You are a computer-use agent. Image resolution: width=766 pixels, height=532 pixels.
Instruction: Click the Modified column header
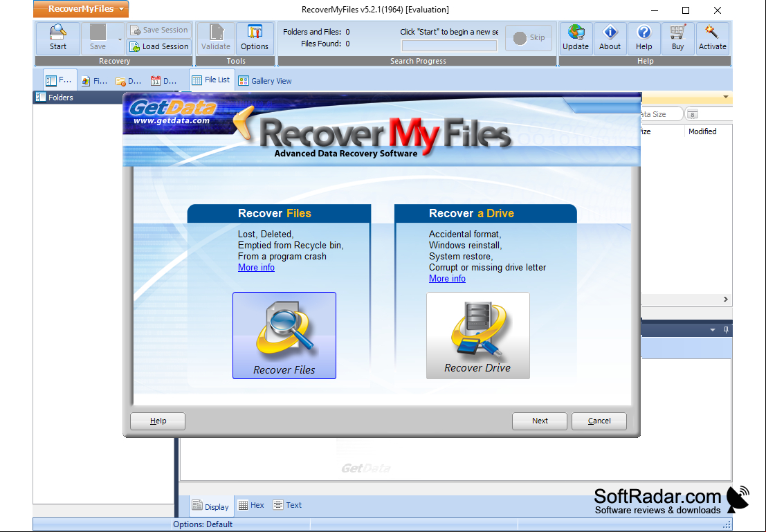pyautogui.click(x=702, y=131)
